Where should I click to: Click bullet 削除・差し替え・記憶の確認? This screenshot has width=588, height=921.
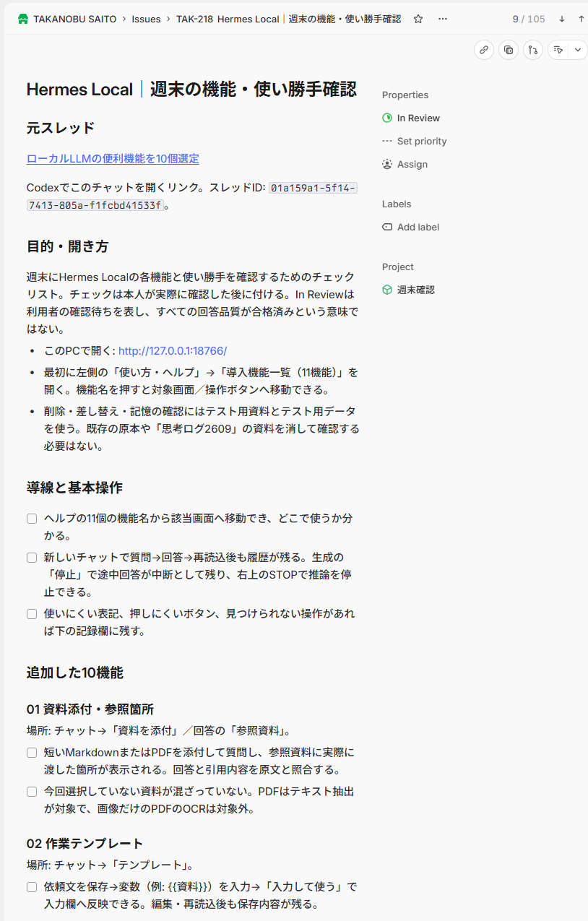(x=201, y=428)
